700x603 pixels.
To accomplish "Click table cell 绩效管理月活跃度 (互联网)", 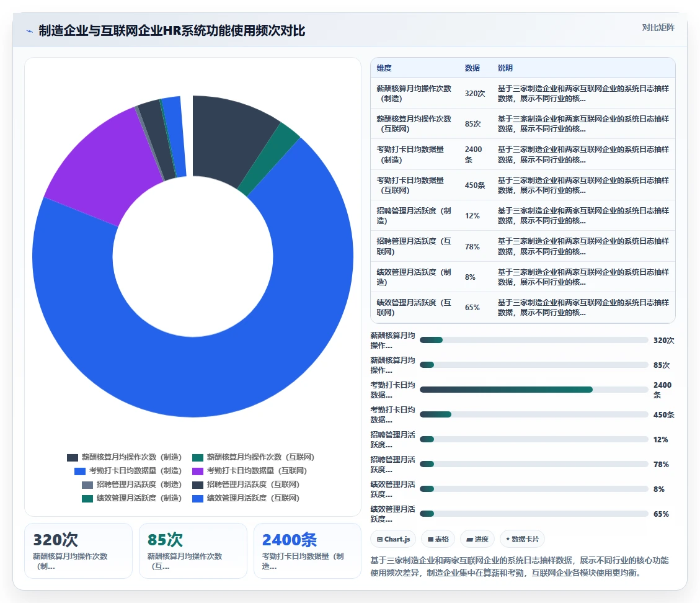I will 414,307.
